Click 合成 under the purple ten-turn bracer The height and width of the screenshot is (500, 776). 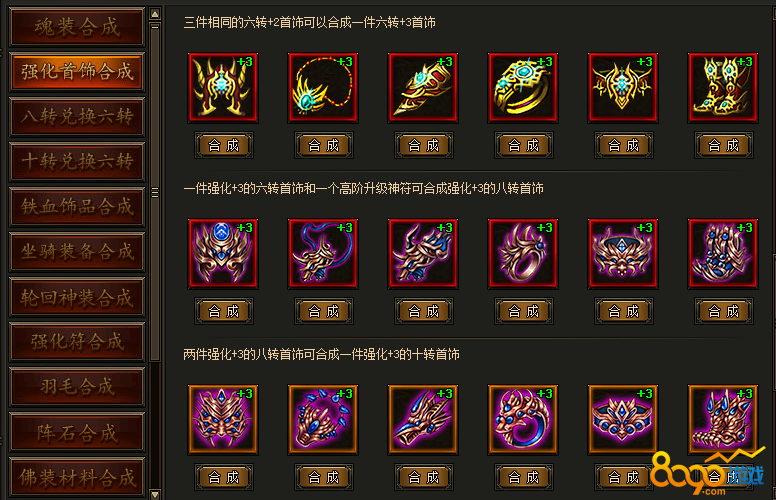[x=424, y=477]
